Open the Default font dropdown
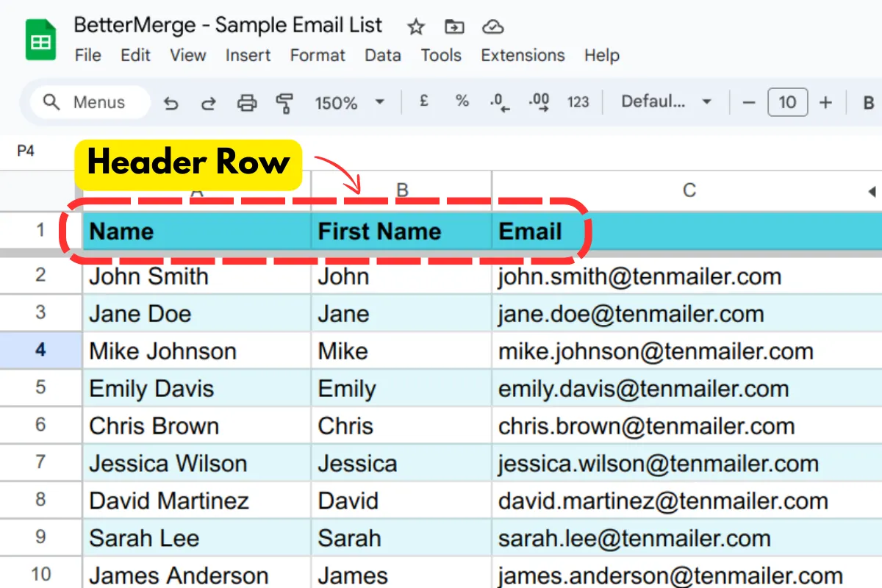 point(667,102)
